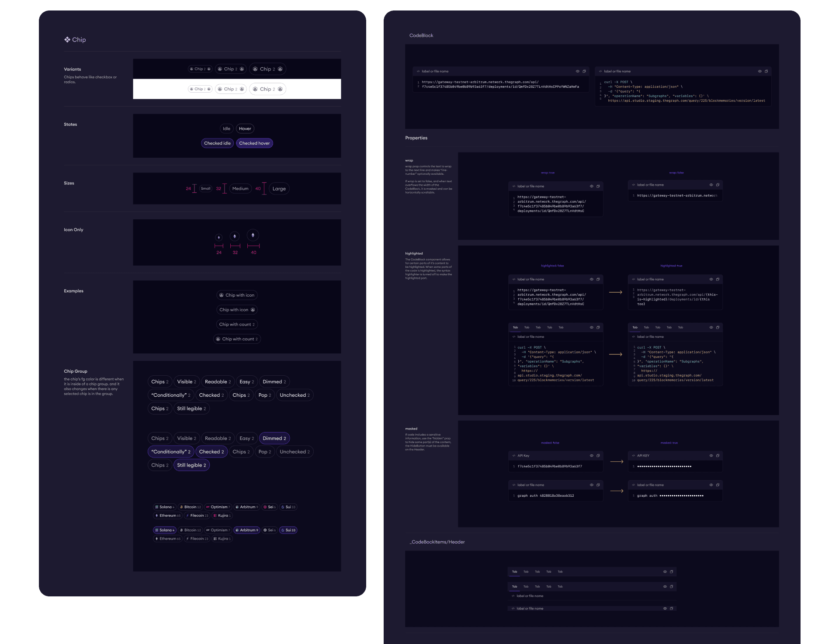Click the copy icon on the wrap: false code block
Screen dimensions: 839x644
[718, 185]
